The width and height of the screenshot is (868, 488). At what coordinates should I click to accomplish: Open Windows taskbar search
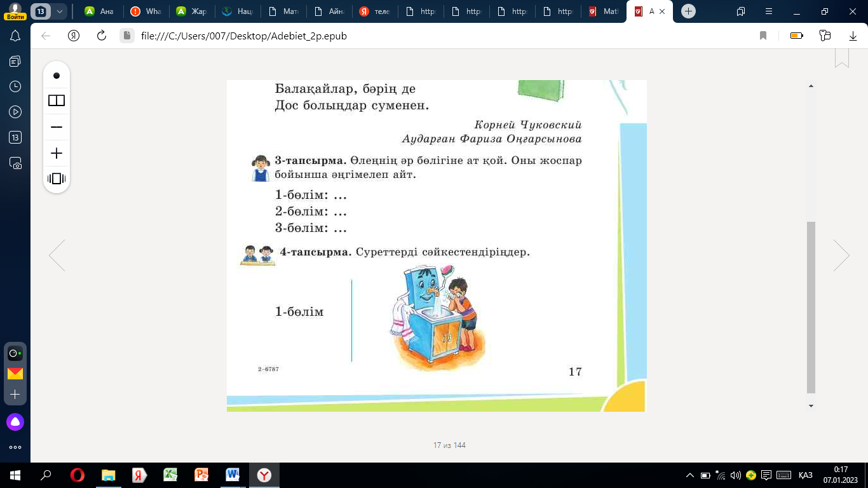tap(46, 475)
